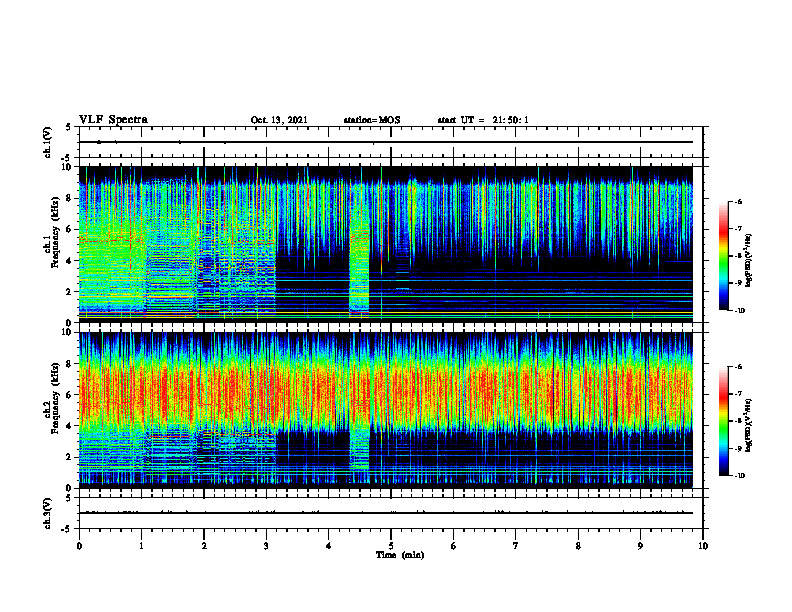
Task: Click the "station=MOS" header label
Action: coord(372,120)
